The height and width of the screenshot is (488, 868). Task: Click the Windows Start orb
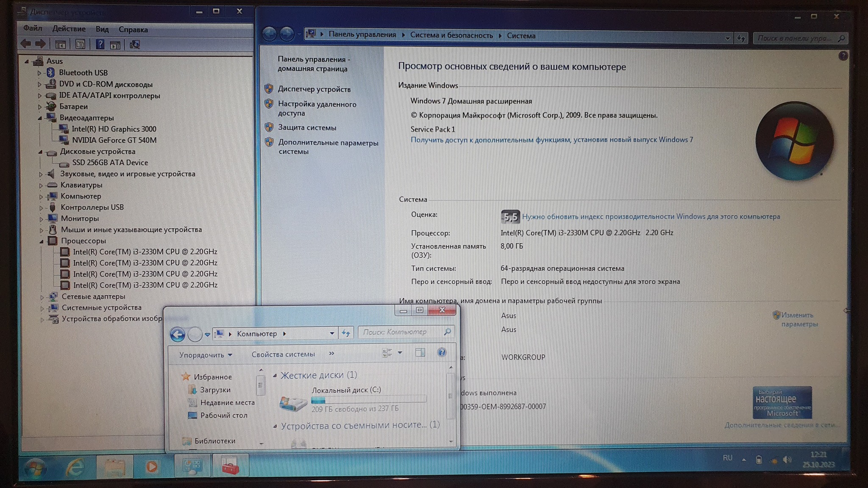35,468
